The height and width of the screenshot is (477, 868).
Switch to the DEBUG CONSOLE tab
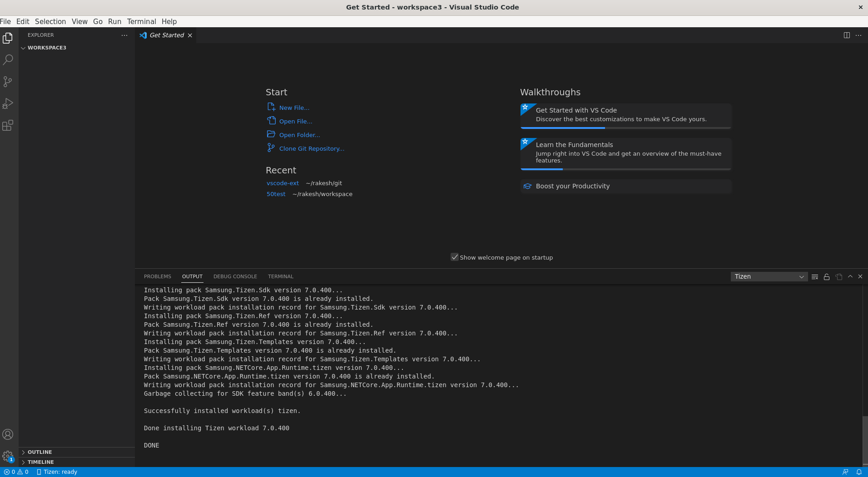(235, 276)
